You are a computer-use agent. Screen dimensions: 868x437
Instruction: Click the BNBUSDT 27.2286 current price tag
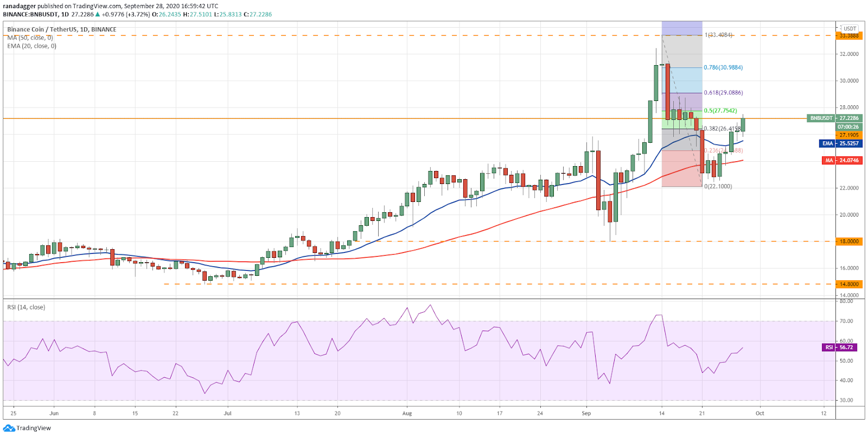[x=834, y=118]
